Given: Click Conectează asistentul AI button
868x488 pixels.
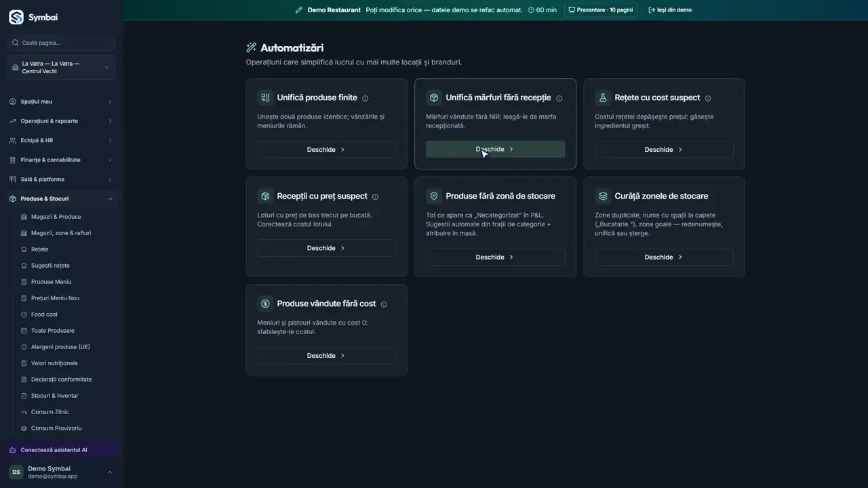Looking at the screenshot, I should coord(62,450).
